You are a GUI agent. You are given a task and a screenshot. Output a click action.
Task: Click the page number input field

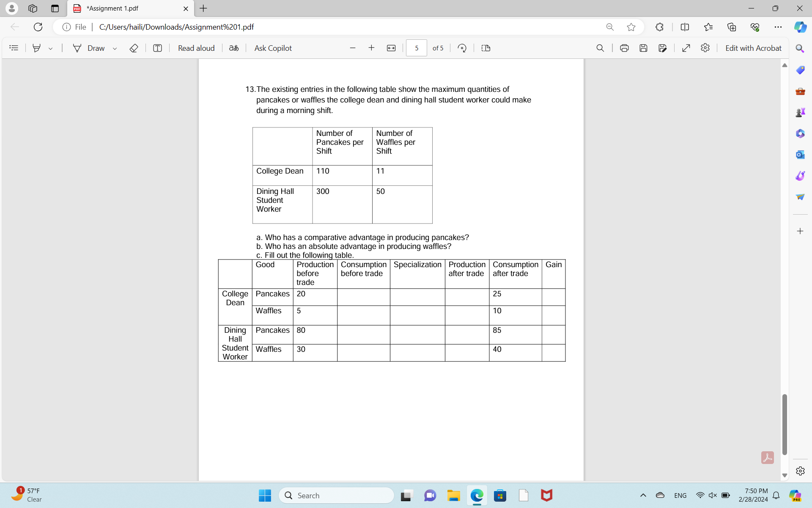click(416, 48)
